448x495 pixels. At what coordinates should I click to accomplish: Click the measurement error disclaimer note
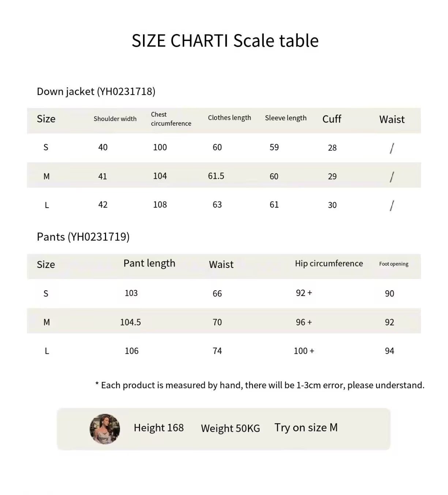tap(260, 385)
